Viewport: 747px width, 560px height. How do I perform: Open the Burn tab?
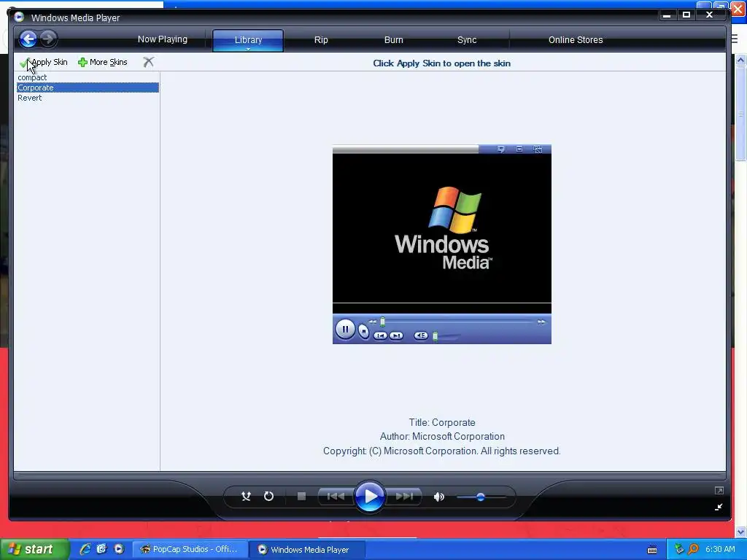(x=393, y=40)
